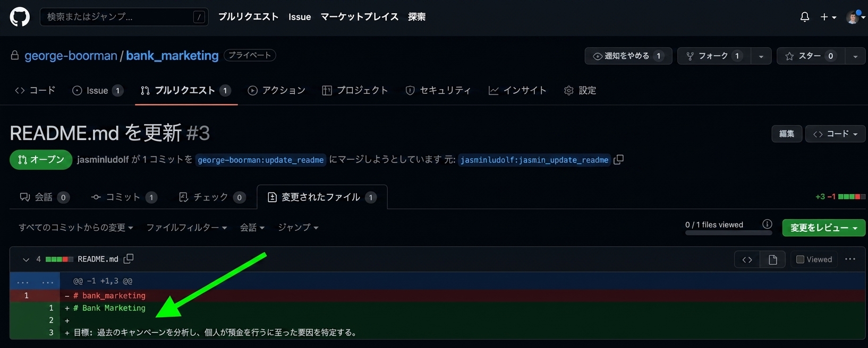Expand the star lists dropdown arrow

[x=855, y=56]
